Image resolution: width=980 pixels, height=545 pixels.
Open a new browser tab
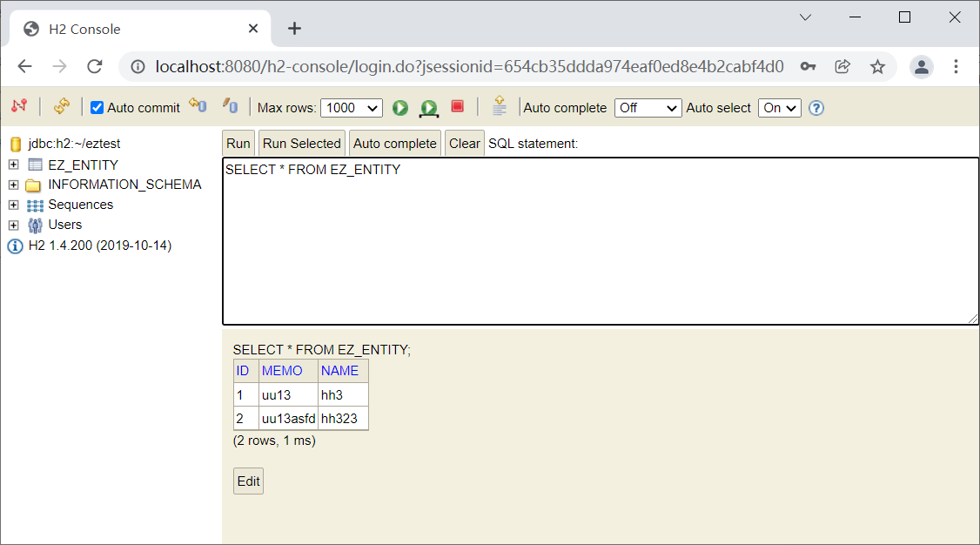[x=294, y=29]
